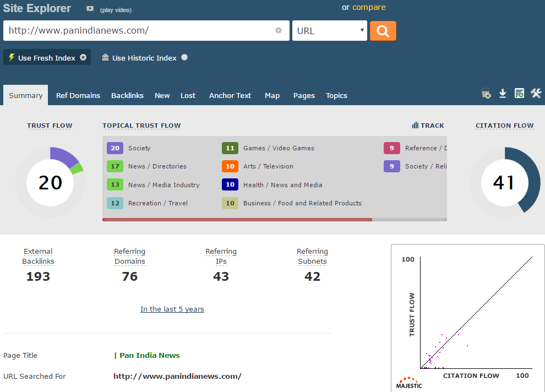
Task: Click the compare link
Action: (x=369, y=7)
